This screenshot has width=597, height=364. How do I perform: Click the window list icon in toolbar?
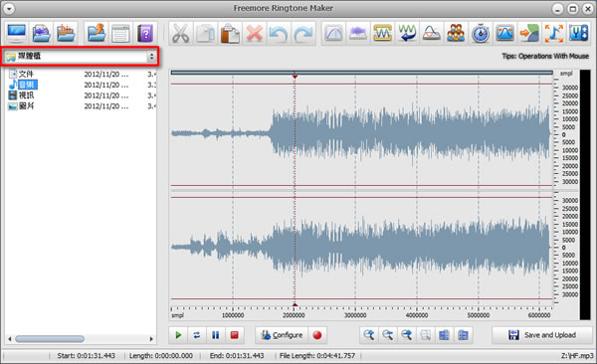coord(120,34)
